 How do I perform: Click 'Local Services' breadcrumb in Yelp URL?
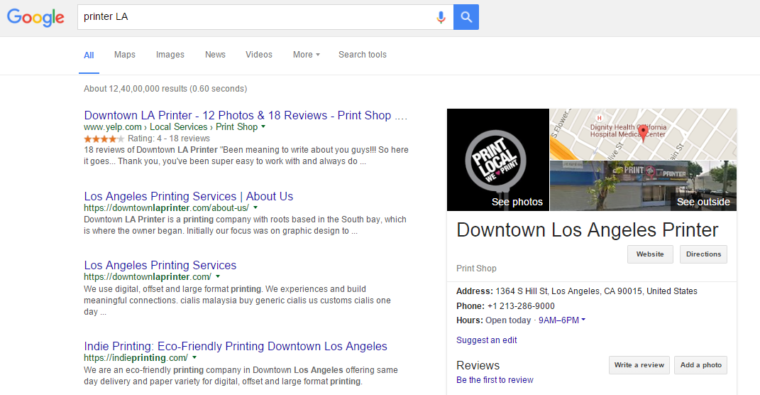point(178,127)
